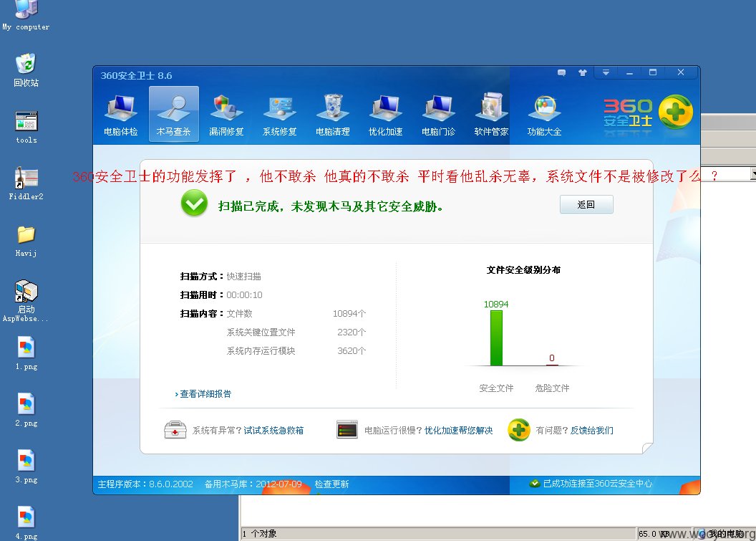Click 反馈给我们 feedback link
The image size is (756, 541).
(591, 431)
